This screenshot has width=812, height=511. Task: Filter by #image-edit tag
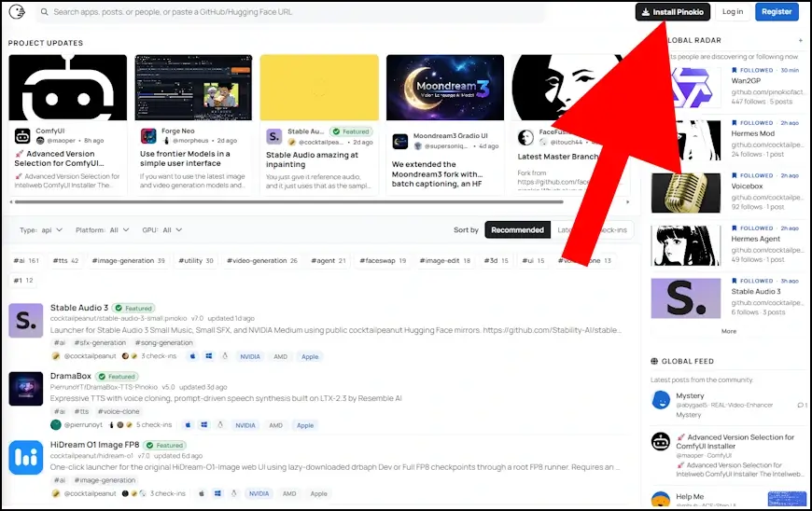[445, 261]
